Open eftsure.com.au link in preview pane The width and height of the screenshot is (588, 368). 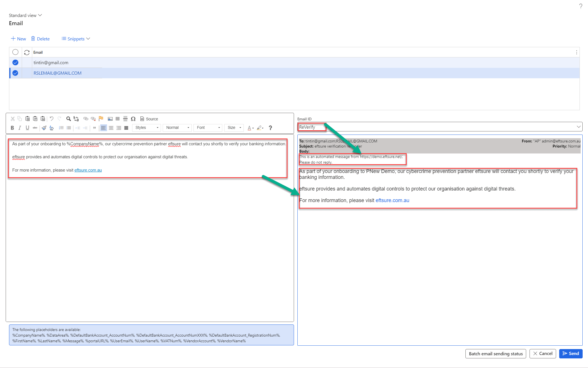[392, 200]
